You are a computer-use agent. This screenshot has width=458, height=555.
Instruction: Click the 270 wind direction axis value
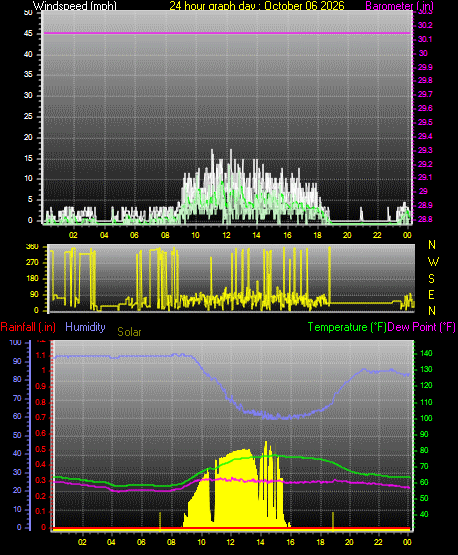[32, 263]
